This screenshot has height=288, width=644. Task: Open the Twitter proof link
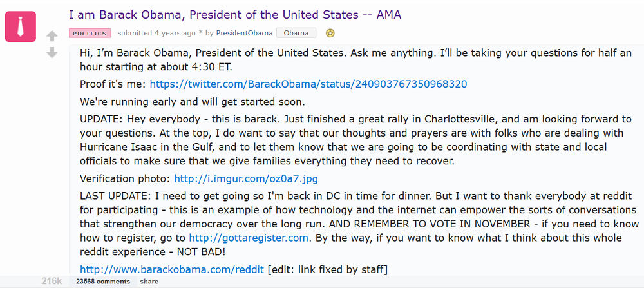308,84
